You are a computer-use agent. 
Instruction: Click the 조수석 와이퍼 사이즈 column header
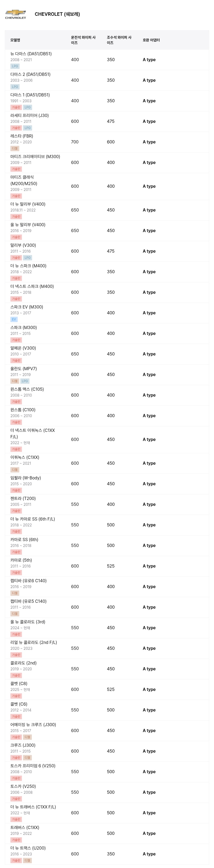(x=119, y=40)
